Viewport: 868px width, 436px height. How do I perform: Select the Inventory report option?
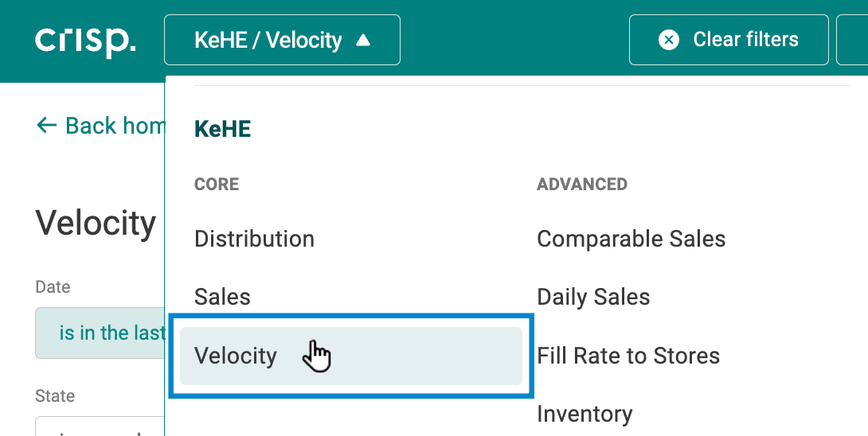point(585,414)
